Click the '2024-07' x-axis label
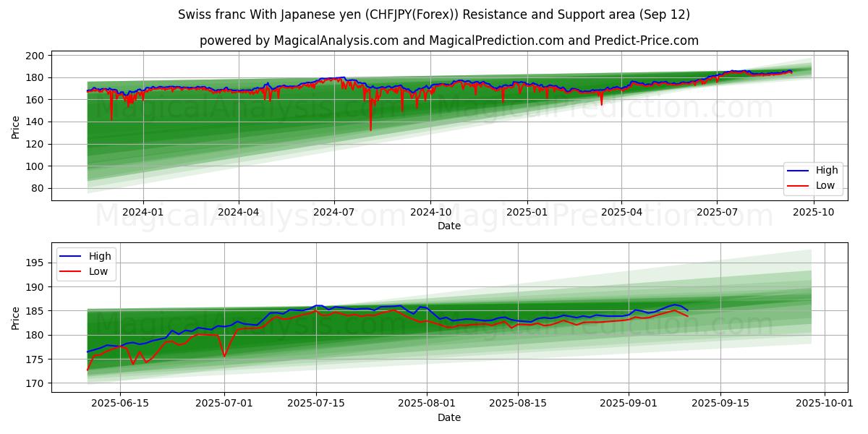This screenshot has width=868, height=434. tap(334, 213)
